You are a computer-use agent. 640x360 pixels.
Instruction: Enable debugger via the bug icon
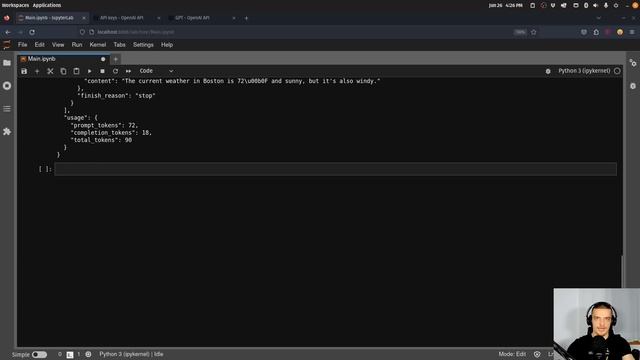(x=548, y=71)
